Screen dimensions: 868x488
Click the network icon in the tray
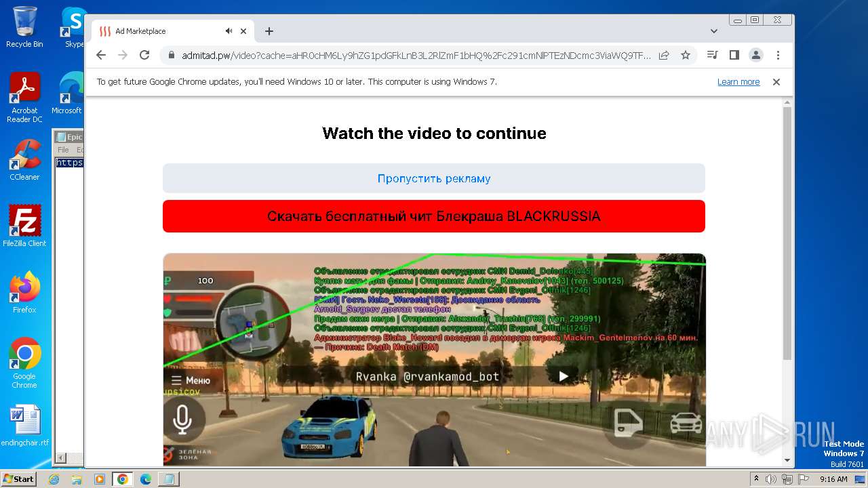pos(787,479)
